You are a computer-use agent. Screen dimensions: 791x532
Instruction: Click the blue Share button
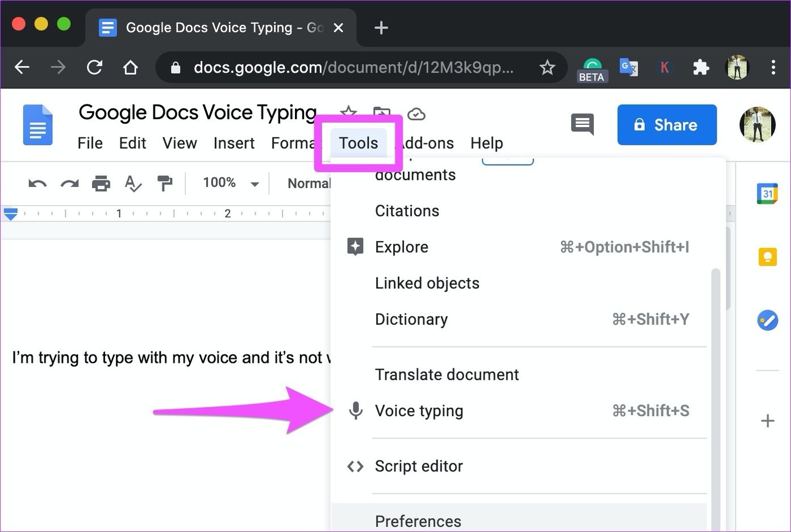click(667, 124)
